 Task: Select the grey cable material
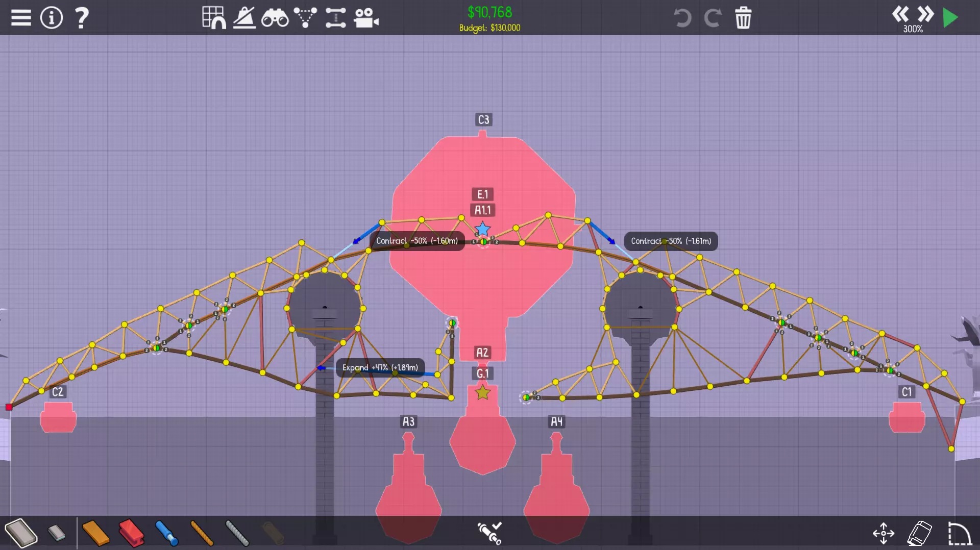click(237, 533)
